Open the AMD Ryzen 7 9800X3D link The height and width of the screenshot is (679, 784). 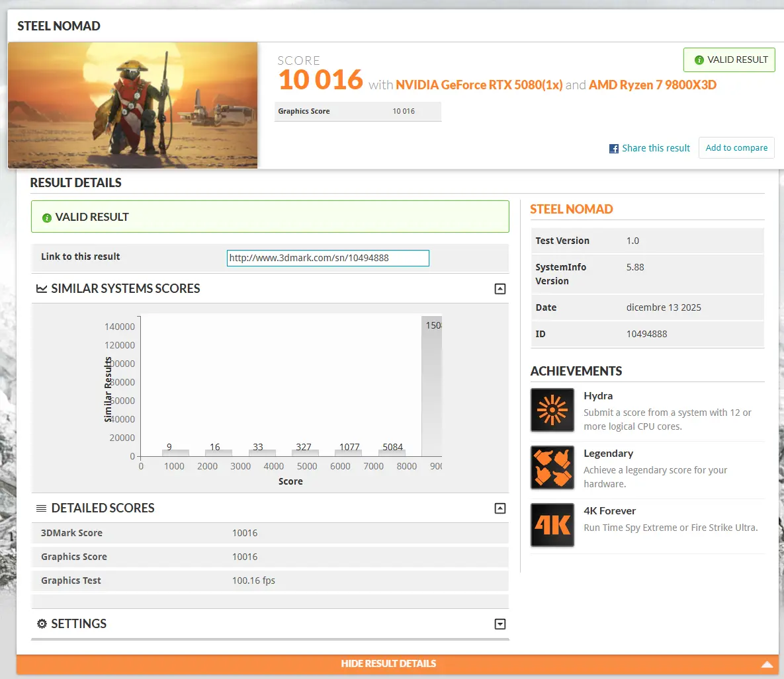click(652, 85)
